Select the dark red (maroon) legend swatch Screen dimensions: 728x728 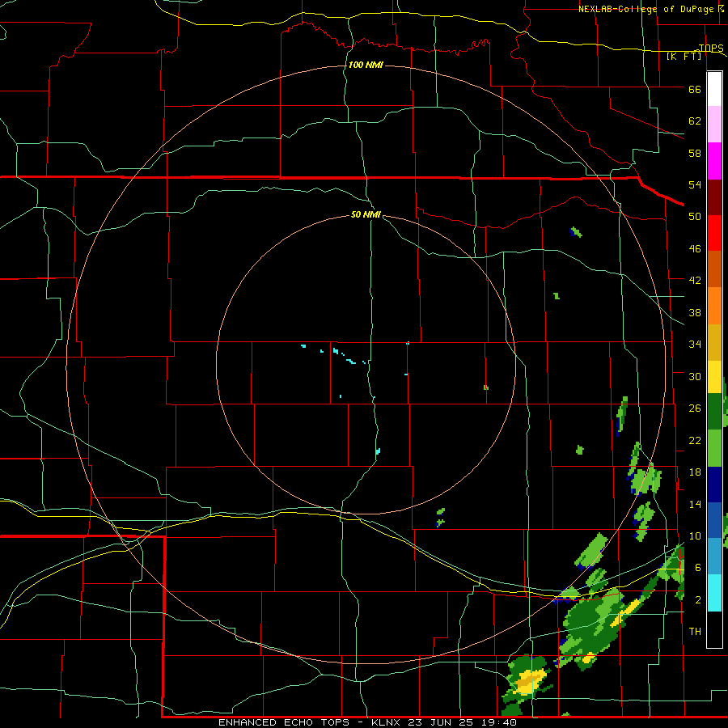point(714,197)
